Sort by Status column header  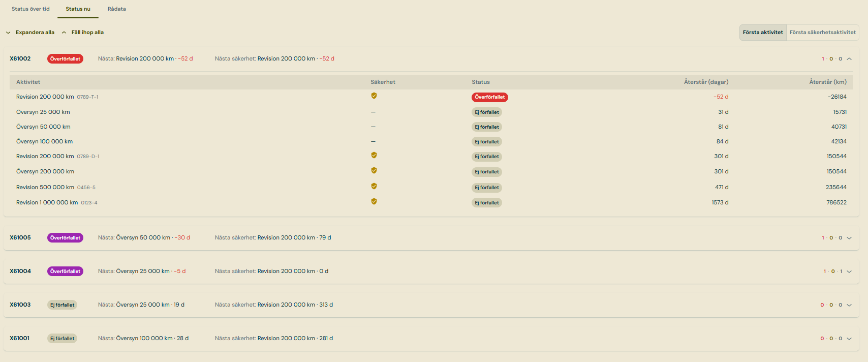(481, 82)
